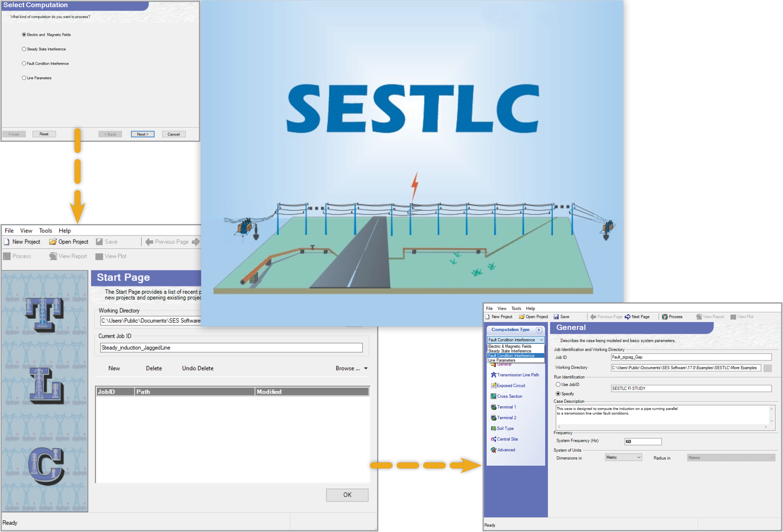Click Previous Page arrow in General window
Screen dimensions: 783x532
click(x=593, y=317)
